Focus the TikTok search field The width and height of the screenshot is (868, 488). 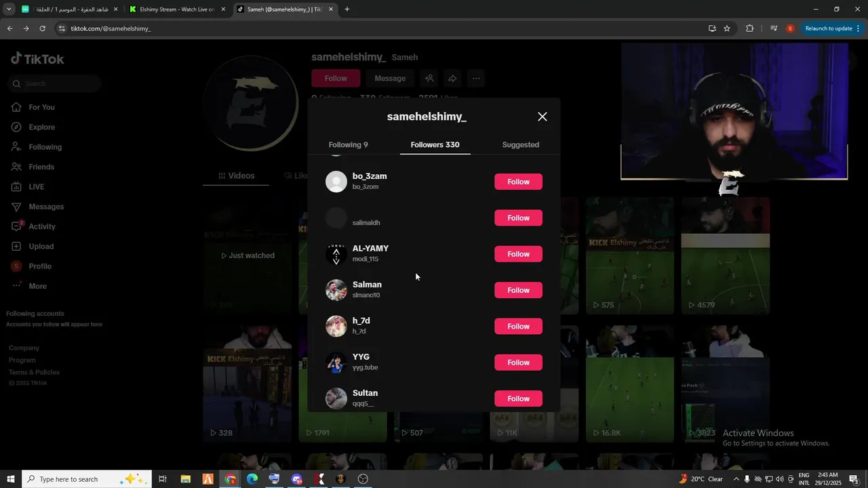tap(54, 84)
